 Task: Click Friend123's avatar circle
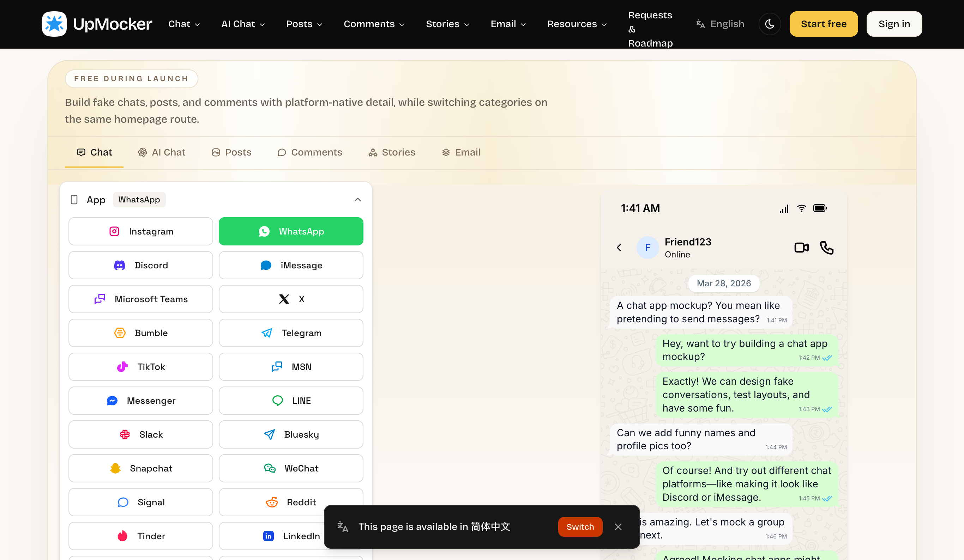tap(647, 248)
